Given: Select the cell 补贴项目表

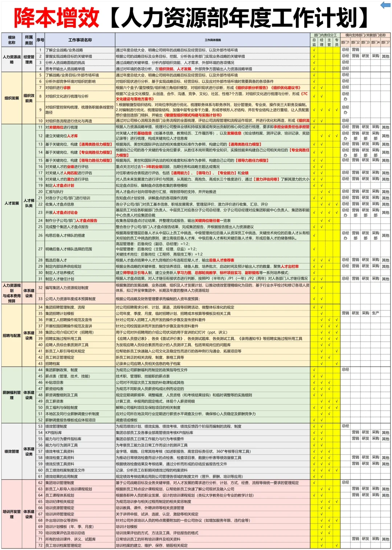Looking at the screenshot, I should click(x=80, y=382).
